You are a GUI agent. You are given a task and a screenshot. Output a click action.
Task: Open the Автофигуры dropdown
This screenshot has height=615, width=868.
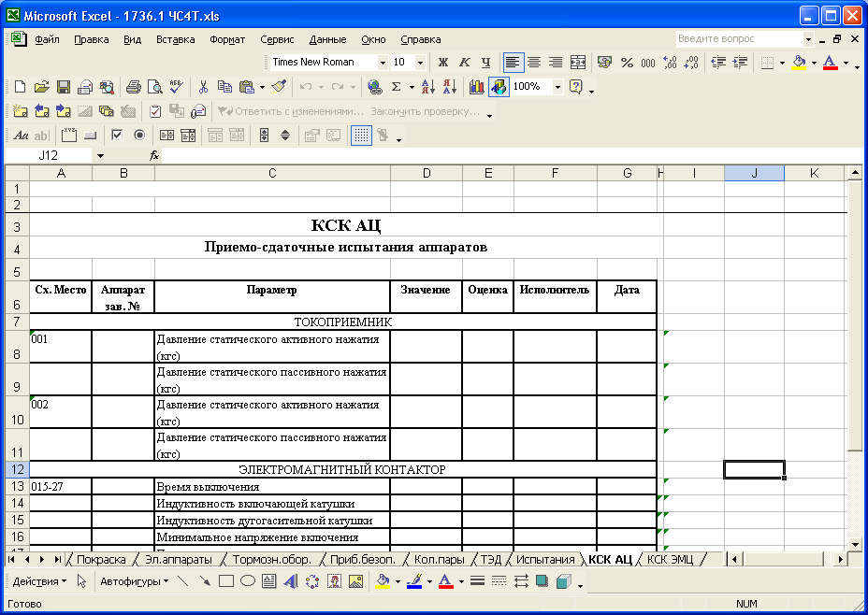click(134, 581)
